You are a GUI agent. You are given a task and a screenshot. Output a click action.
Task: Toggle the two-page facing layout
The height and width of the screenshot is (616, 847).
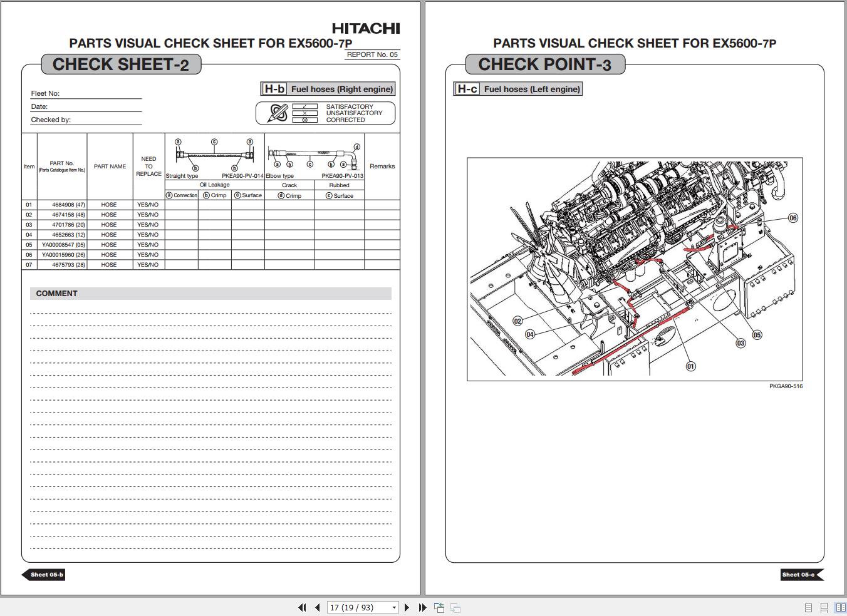pyautogui.click(x=840, y=608)
